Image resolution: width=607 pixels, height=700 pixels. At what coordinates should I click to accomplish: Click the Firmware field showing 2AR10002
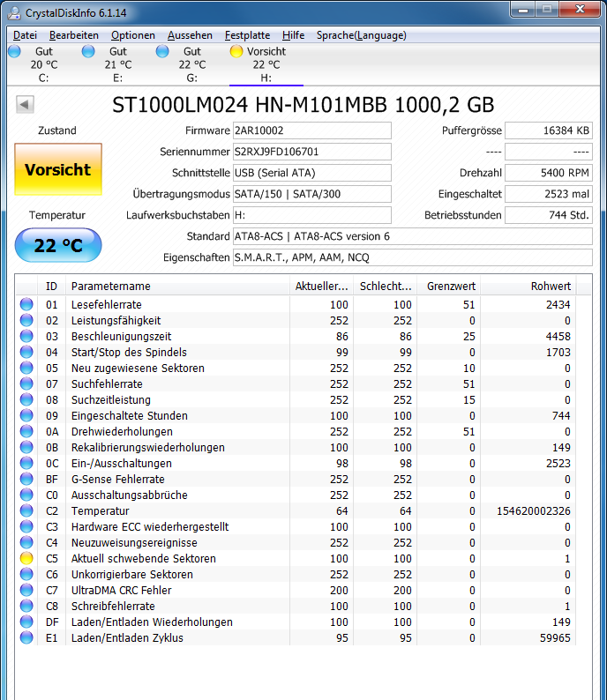tap(312, 130)
